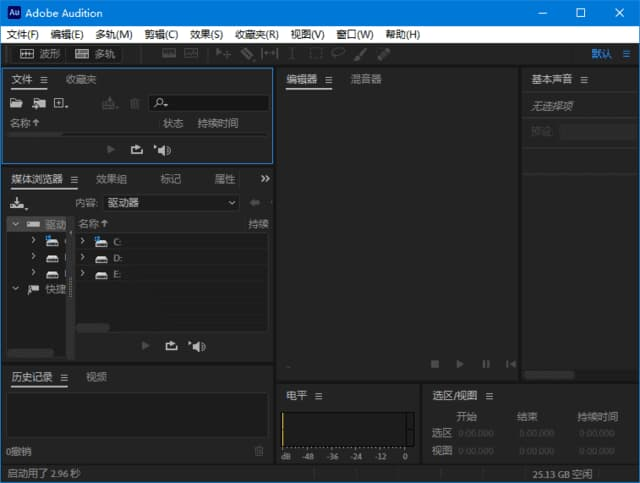
Task: Expand the C: drive in file list
Action: pos(82,241)
